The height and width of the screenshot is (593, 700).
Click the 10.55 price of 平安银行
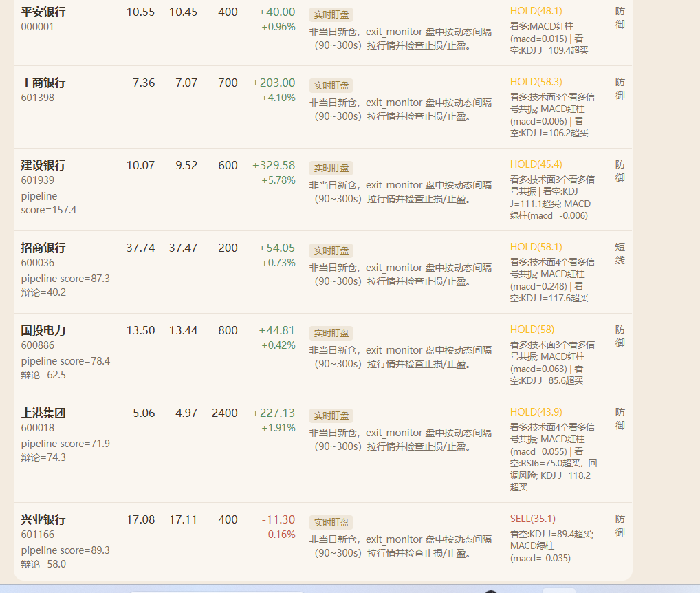click(141, 12)
